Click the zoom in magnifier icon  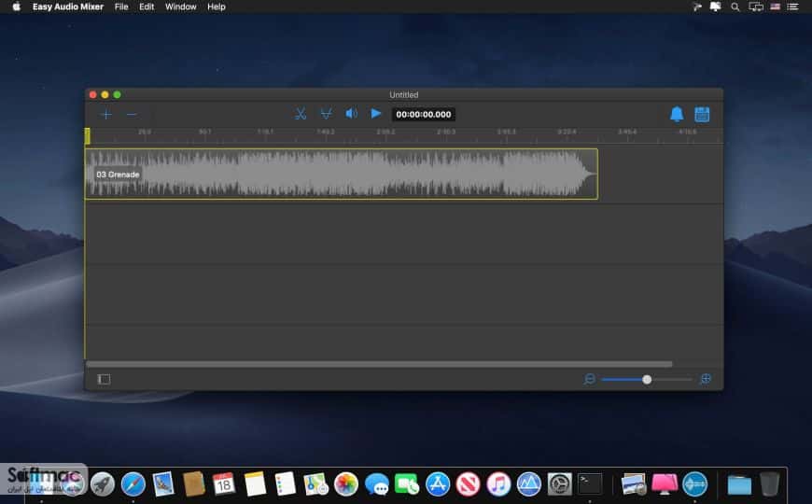point(706,379)
